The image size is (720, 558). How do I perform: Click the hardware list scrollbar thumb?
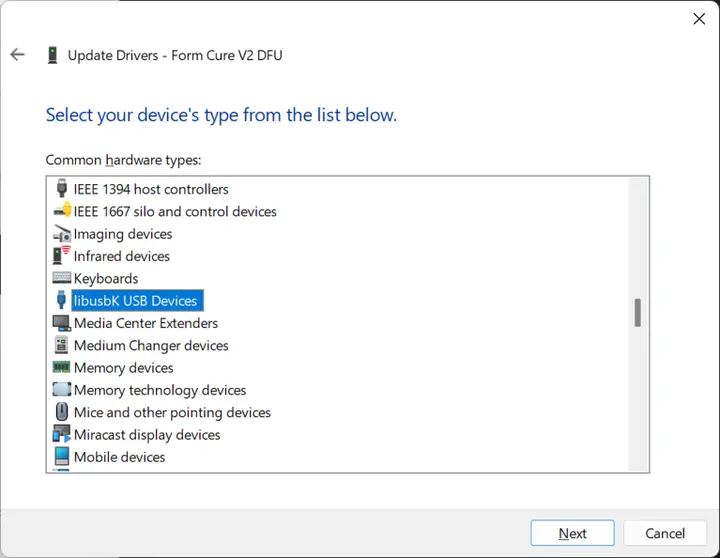point(637,313)
